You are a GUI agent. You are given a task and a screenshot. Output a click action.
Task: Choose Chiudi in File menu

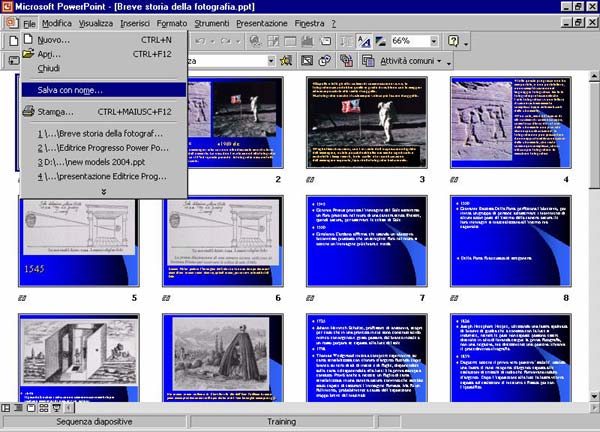pos(103,68)
